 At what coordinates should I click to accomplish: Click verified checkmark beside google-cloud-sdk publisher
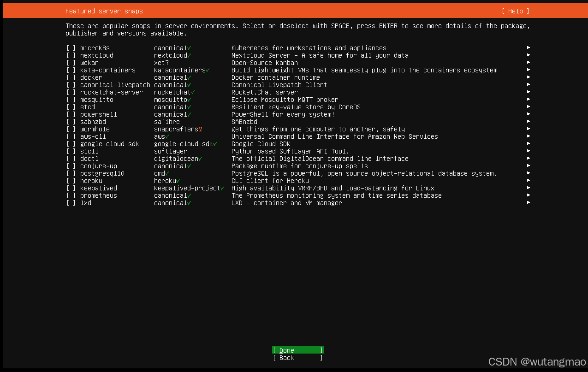coord(215,144)
